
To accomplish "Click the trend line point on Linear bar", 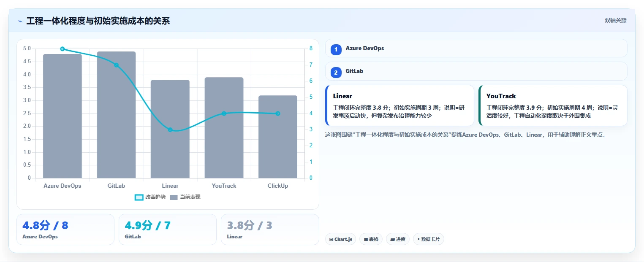I will coord(170,130).
